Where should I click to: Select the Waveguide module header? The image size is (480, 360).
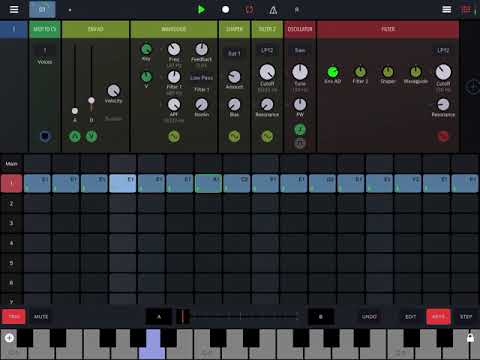[174, 29]
